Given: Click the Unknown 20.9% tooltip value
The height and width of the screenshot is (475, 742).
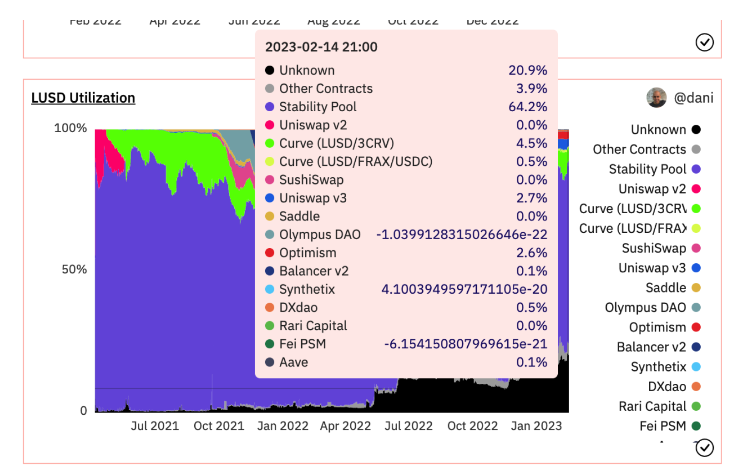Looking at the screenshot, I should pyautogui.click(x=528, y=70).
